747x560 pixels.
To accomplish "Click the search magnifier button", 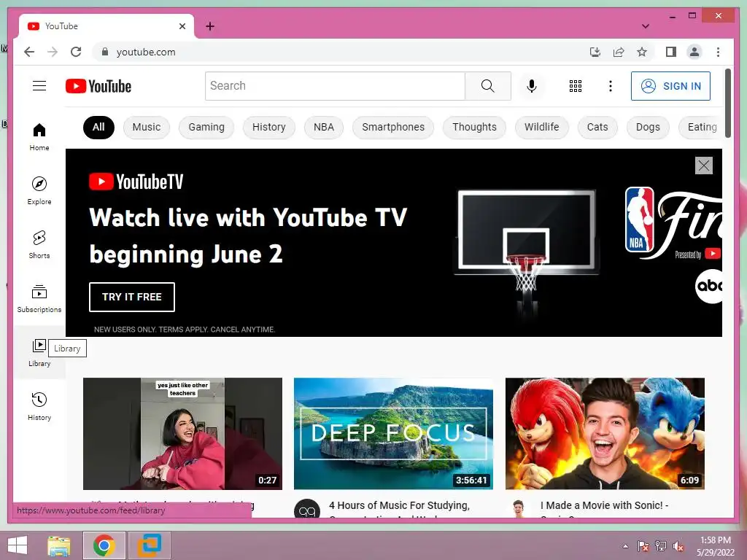I will pyautogui.click(x=487, y=86).
